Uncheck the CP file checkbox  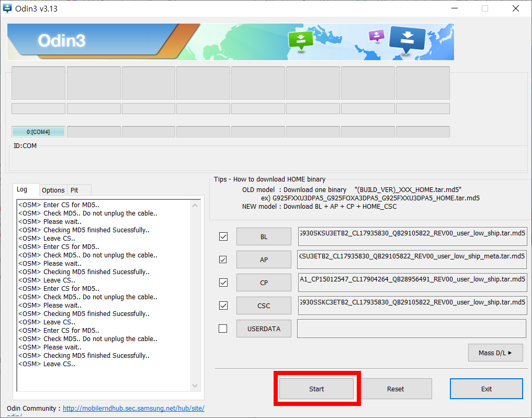[223, 283]
